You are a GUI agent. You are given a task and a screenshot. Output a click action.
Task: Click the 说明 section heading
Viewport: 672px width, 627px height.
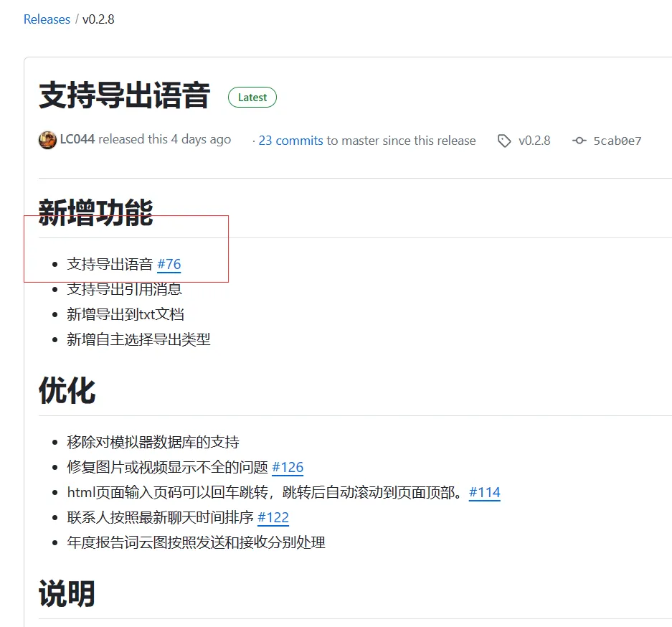67,594
